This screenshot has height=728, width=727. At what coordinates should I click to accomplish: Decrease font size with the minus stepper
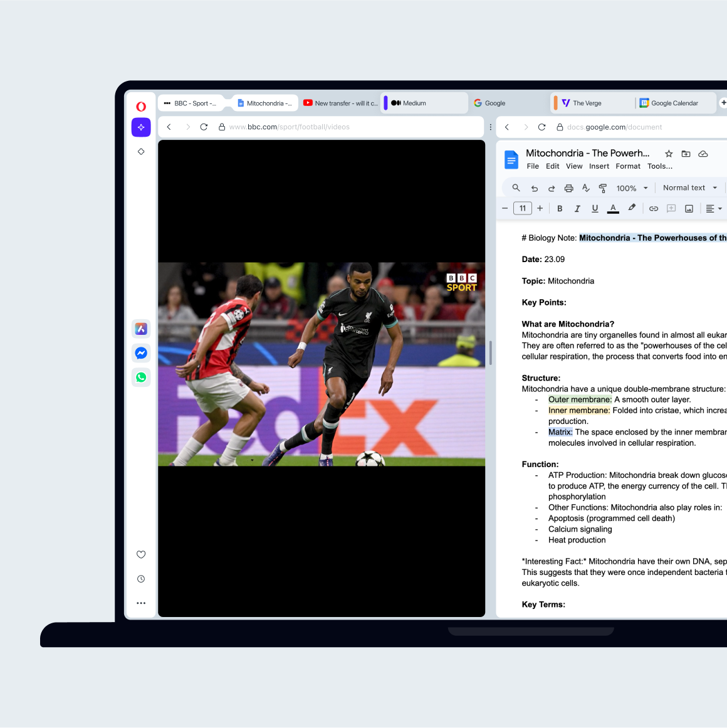[x=505, y=208]
